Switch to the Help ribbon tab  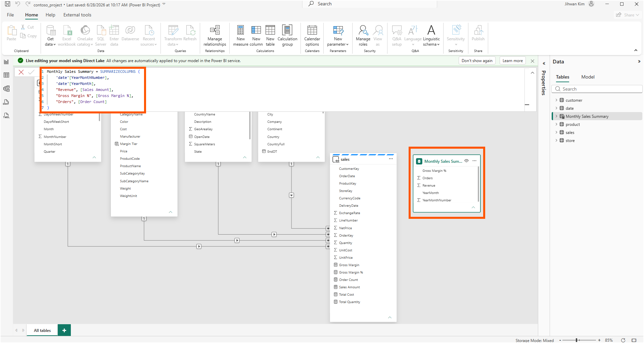(50, 15)
